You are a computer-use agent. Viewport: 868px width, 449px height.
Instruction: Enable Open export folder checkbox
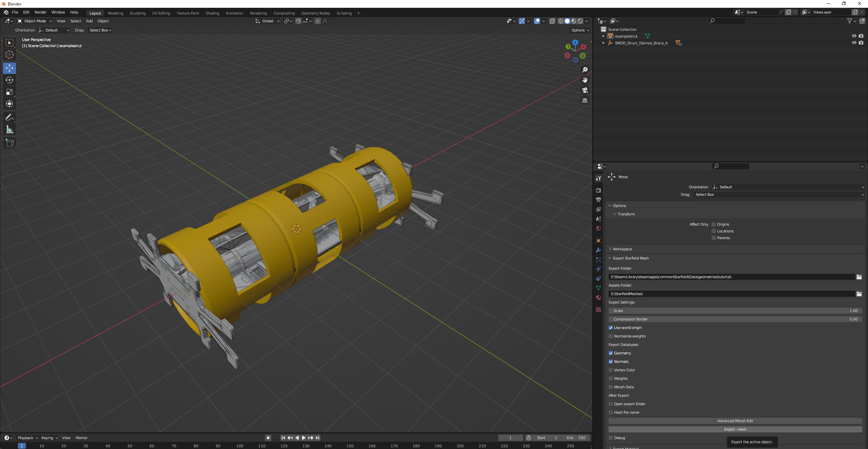tap(611, 404)
